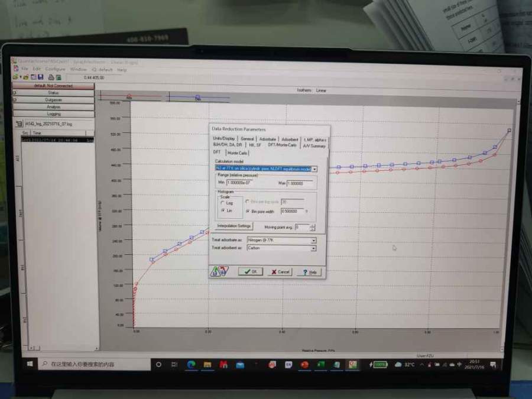Click the Analysis panel button
Screen dimensions: 532x399
tap(53, 107)
